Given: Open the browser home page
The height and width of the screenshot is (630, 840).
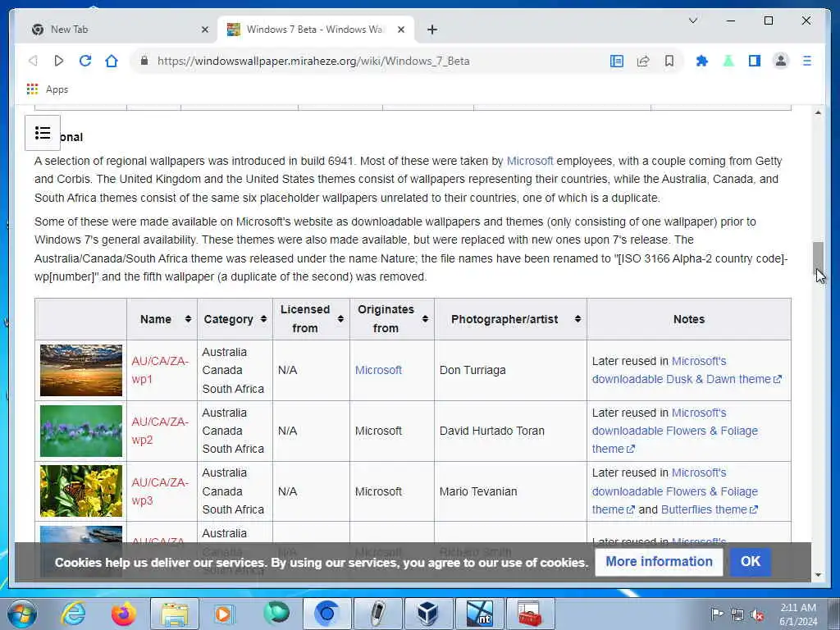Looking at the screenshot, I should pos(112,61).
